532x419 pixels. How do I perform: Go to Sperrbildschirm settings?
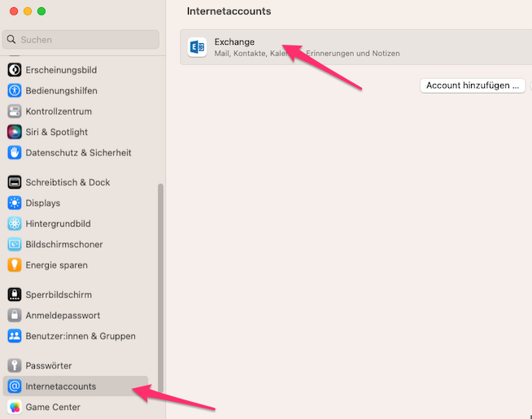pos(58,295)
